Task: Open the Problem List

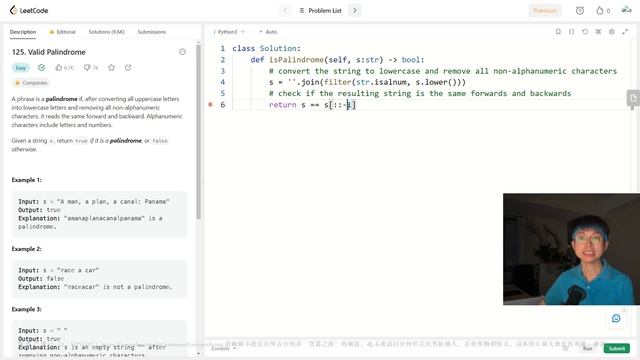Action: click(320, 11)
